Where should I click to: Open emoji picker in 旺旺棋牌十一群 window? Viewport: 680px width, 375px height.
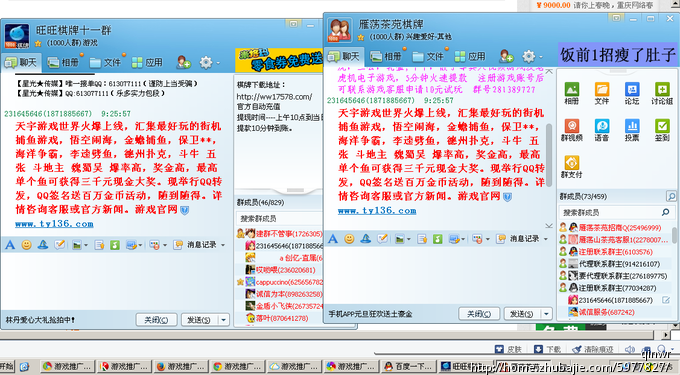(26, 245)
